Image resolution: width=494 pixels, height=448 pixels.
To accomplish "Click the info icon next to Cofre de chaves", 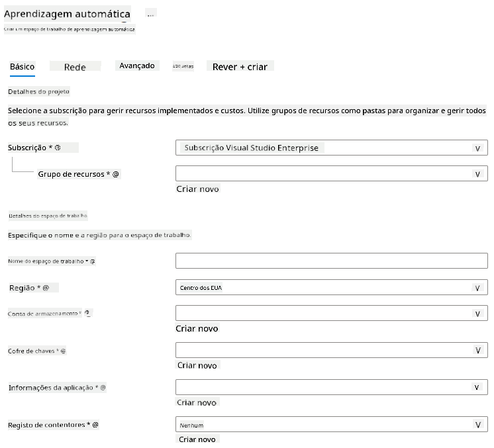I will [63, 351].
